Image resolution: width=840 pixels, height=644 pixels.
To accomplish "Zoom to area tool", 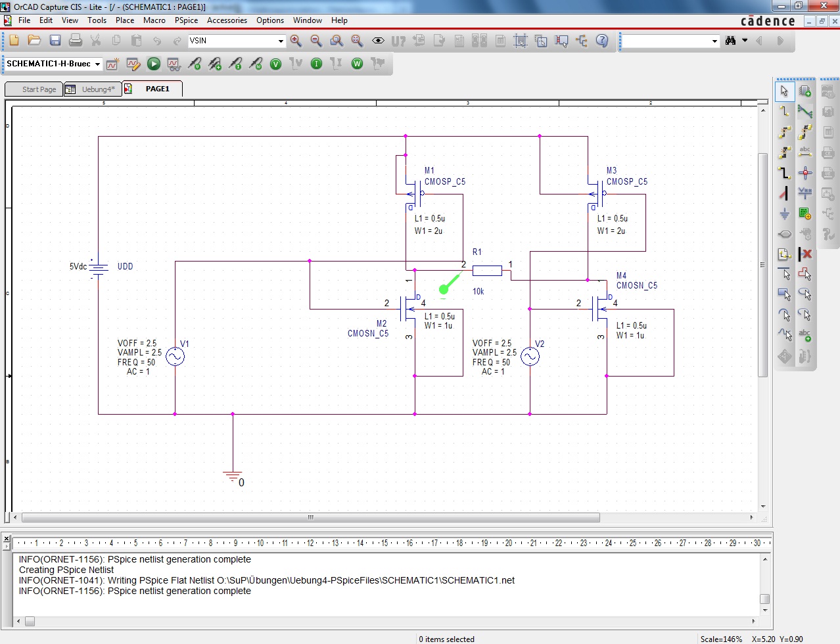I will tap(337, 41).
